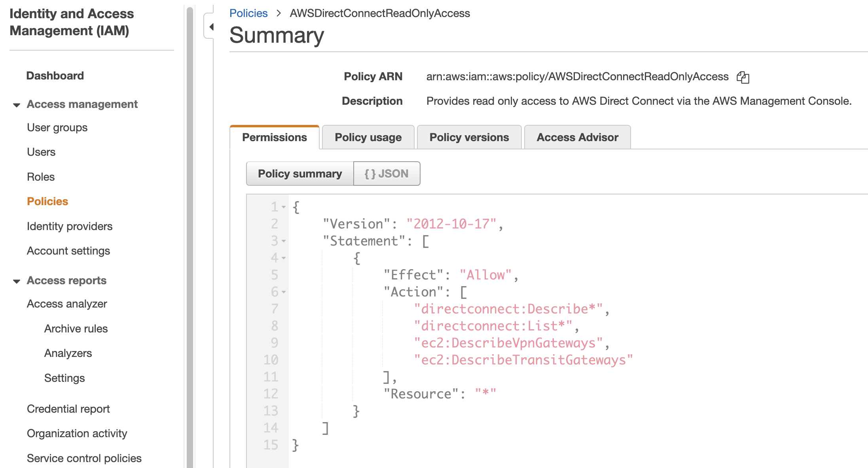Open the Access Advisor tab
Screen dimensions: 868x468
coord(577,137)
